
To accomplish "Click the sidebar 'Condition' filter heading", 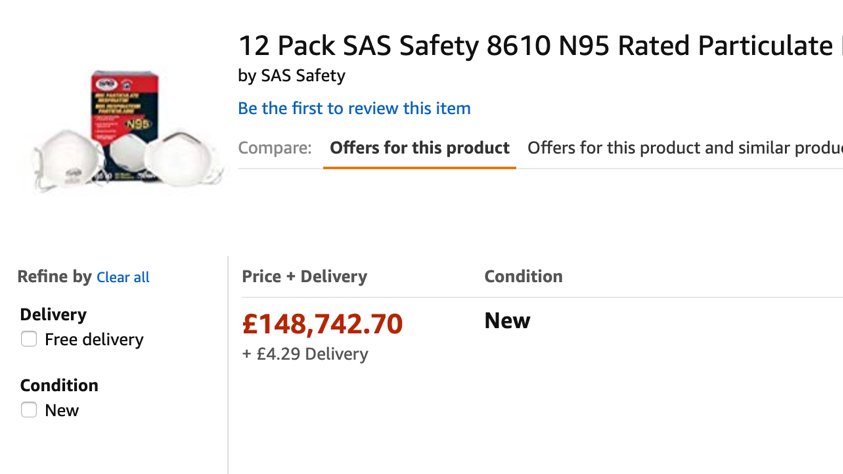I will 59,385.
